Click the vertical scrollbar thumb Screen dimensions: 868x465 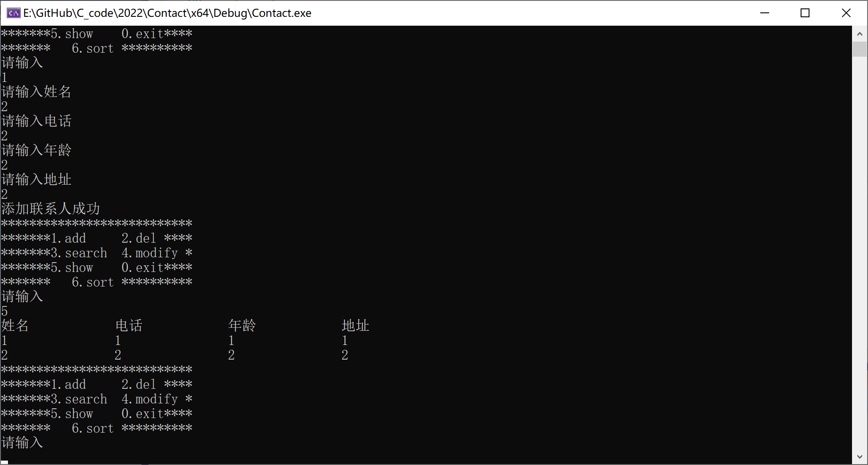coord(859,49)
